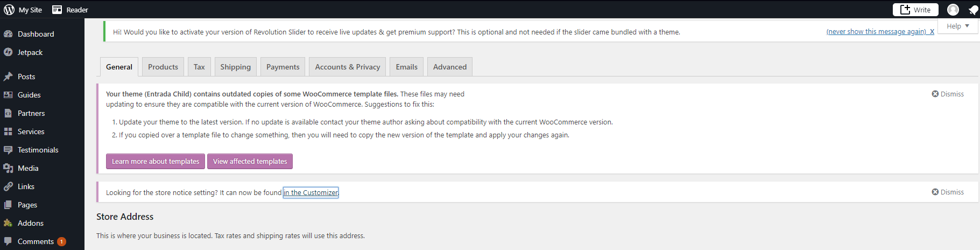This screenshot has width=980, height=250.
Task: Click Learn more about templates button
Action: pyautogui.click(x=156, y=161)
